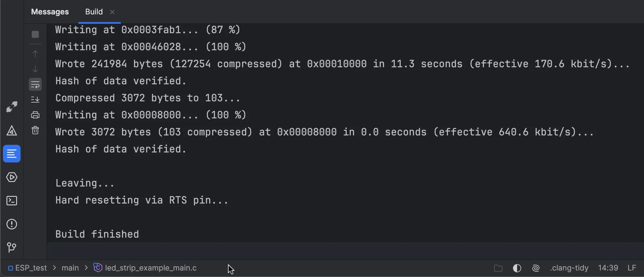Print the build output

[x=35, y=115]
